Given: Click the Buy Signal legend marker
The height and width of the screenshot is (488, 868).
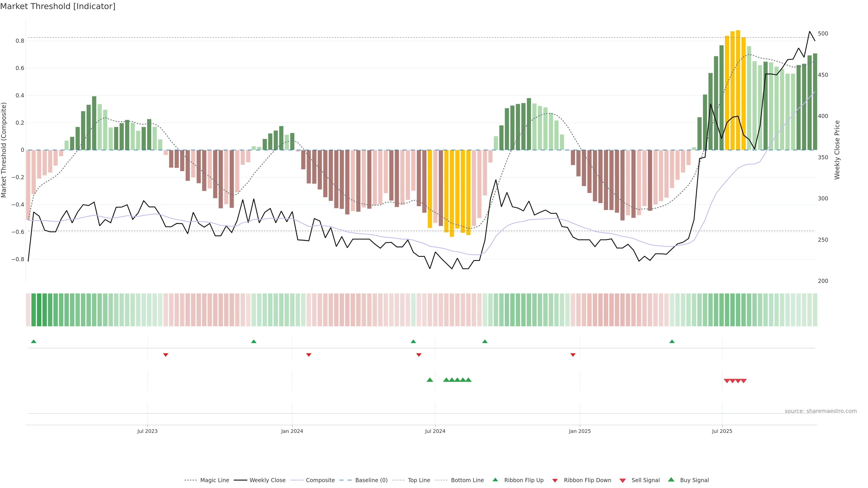Looking at the screenshot, I should click(x=671, y=480).
